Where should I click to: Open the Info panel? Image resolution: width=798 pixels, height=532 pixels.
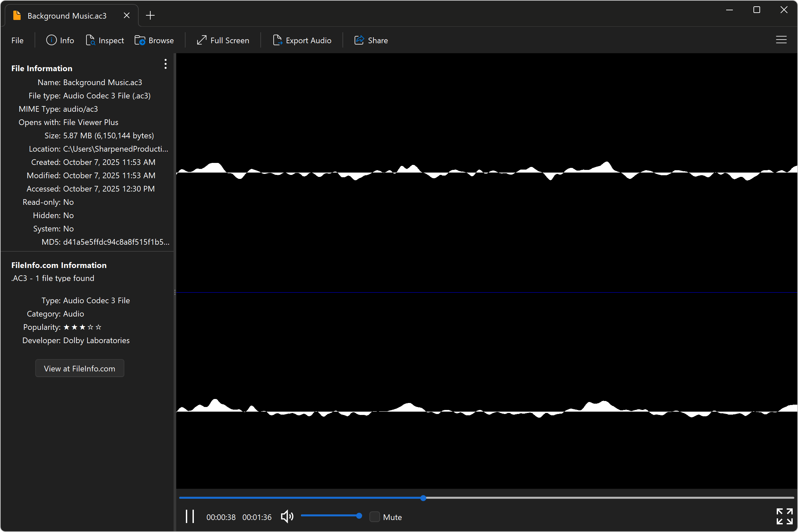coord(60,40)
